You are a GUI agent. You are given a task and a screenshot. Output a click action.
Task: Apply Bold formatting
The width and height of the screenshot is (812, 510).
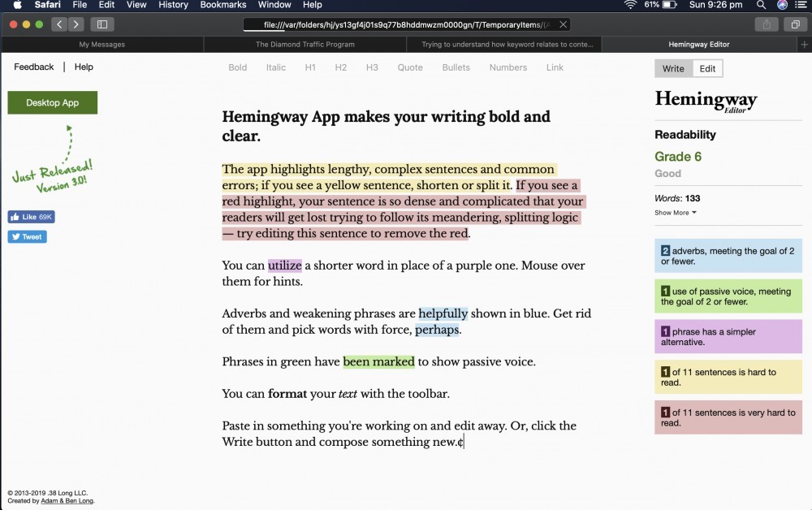point(238,67)
